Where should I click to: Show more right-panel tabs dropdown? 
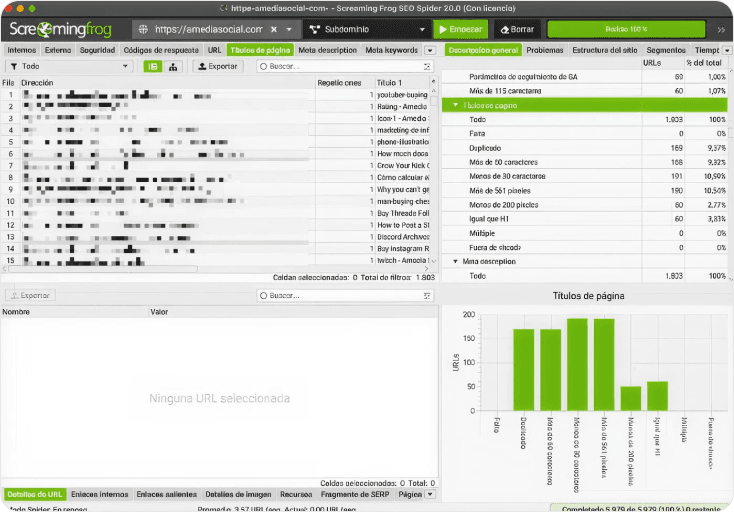(x=727, y=50)
